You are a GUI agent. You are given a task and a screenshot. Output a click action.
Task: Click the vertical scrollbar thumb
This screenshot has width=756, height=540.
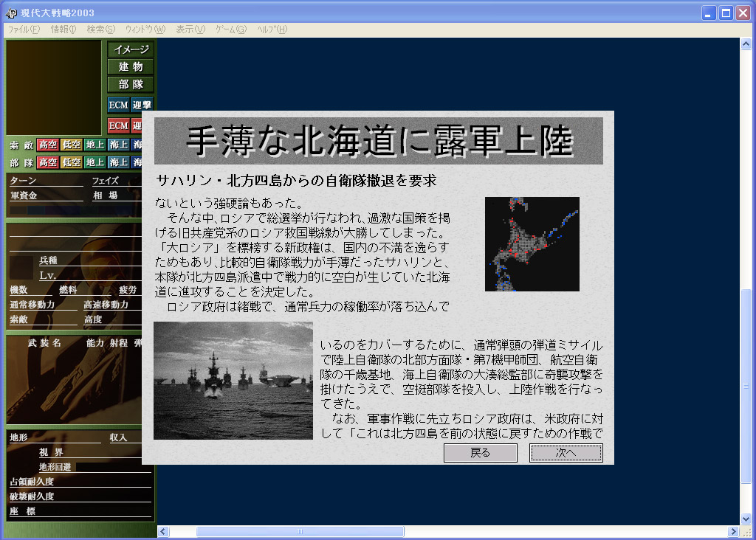(746, 385)
